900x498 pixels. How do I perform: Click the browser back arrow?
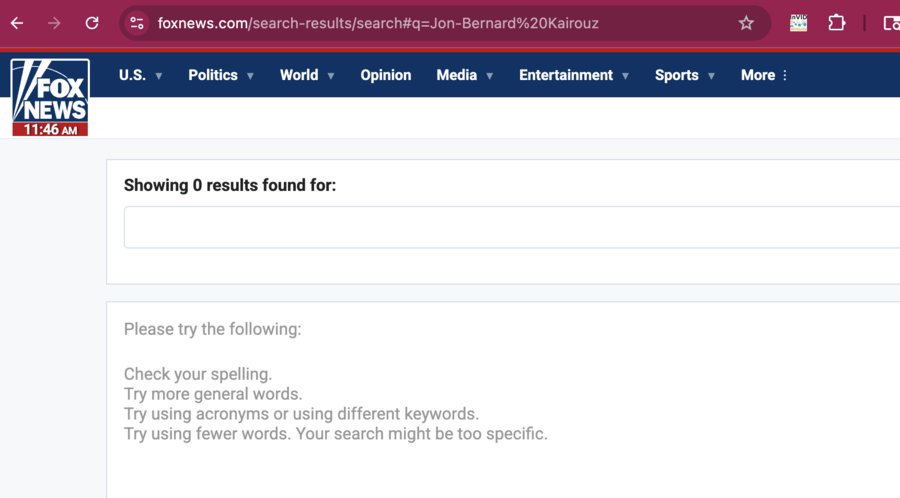(x=17, y=23)
